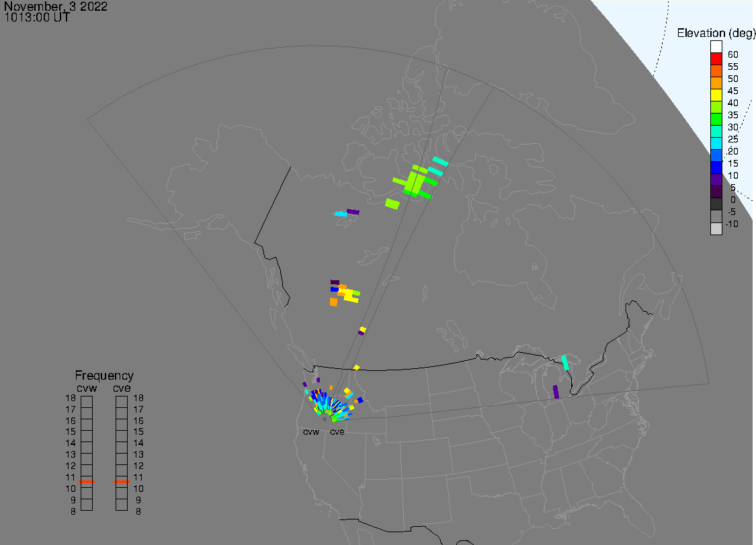Click the 60 label on the elevation scale
This screenshot has height=545, width=756.
(x=732, y=54)
